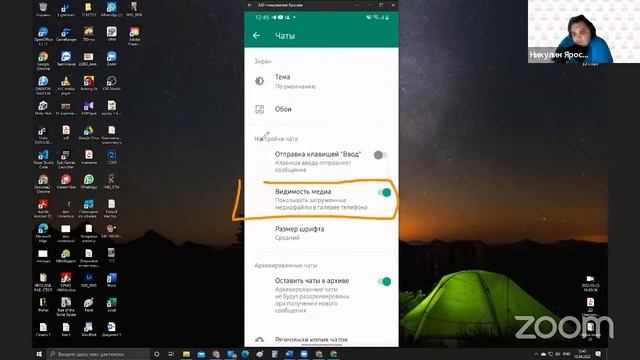This screenshot has height=360, width=640.
Task: Open File Explorer from the taskbar
Action: (x=187, y=354)
